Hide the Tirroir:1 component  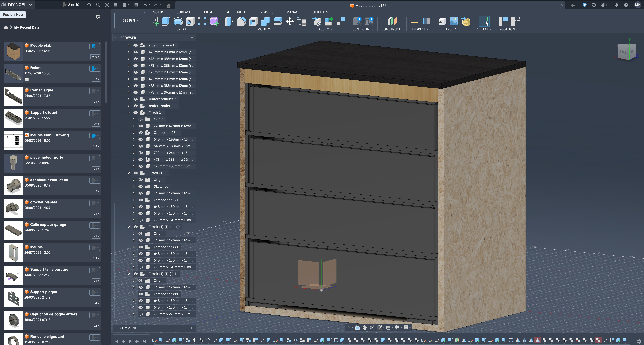pos(135,112)
